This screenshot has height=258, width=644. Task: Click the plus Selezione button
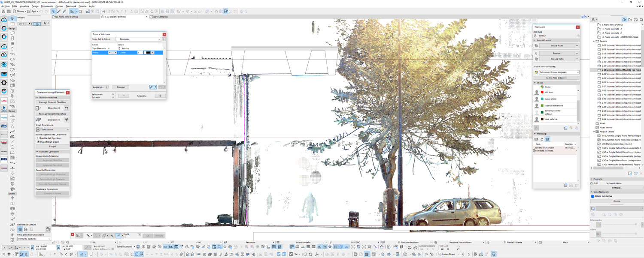161,96
